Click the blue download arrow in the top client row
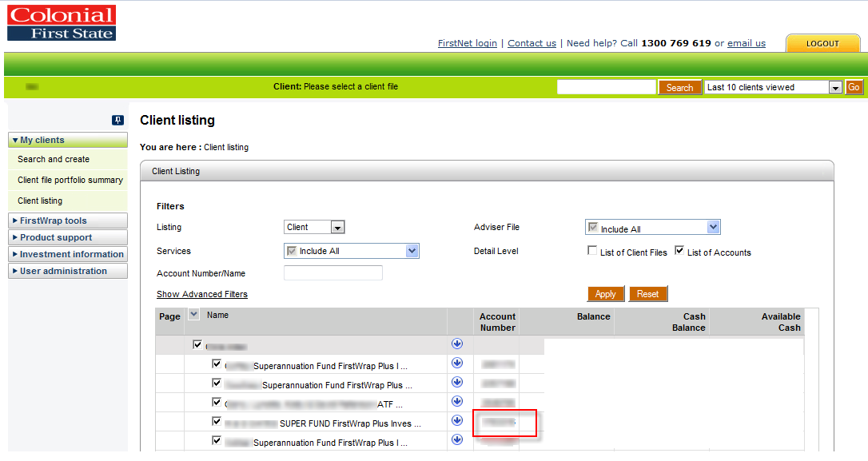 click(456, 344)
